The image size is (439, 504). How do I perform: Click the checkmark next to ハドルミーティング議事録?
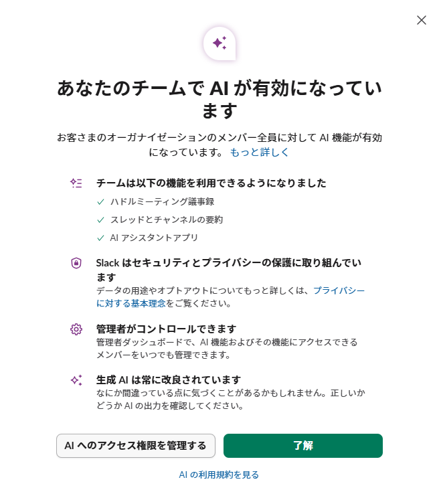100,201
